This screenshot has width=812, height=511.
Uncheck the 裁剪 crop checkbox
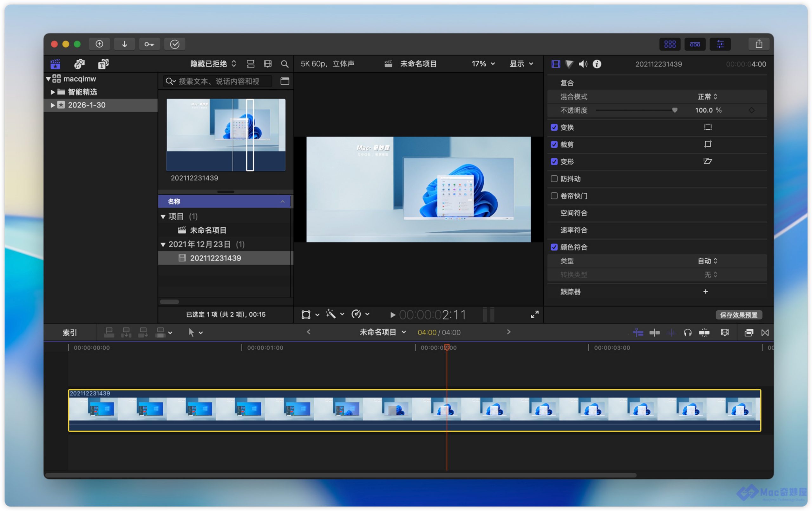[554, 145]
